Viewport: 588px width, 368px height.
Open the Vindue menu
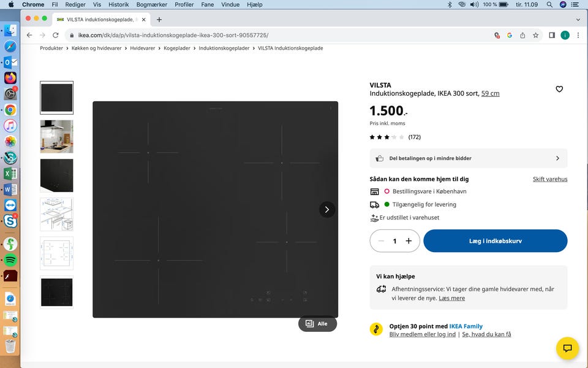click(230, 4)
